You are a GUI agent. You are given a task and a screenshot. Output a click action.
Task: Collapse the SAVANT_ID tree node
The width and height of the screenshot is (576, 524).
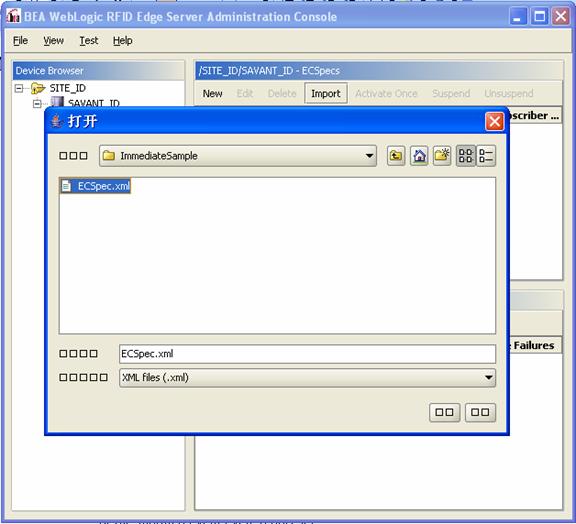click(x=37, y=104)
